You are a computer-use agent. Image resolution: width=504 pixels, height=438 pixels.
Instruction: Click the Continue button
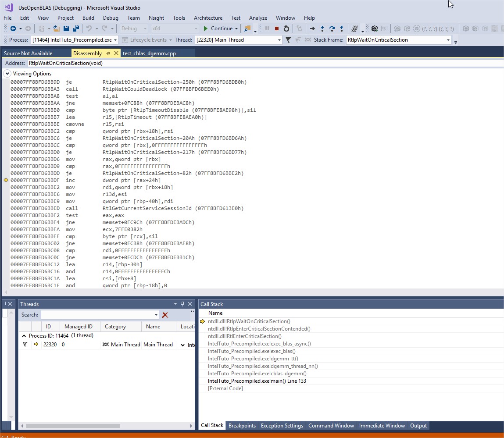(x=218, y=28)
